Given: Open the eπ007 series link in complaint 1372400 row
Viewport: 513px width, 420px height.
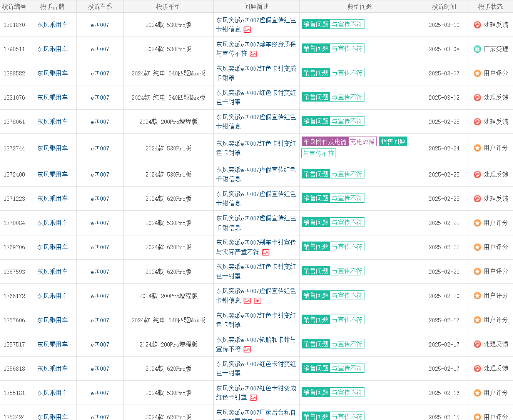Looking at the screenshot, I should [99, 174].
